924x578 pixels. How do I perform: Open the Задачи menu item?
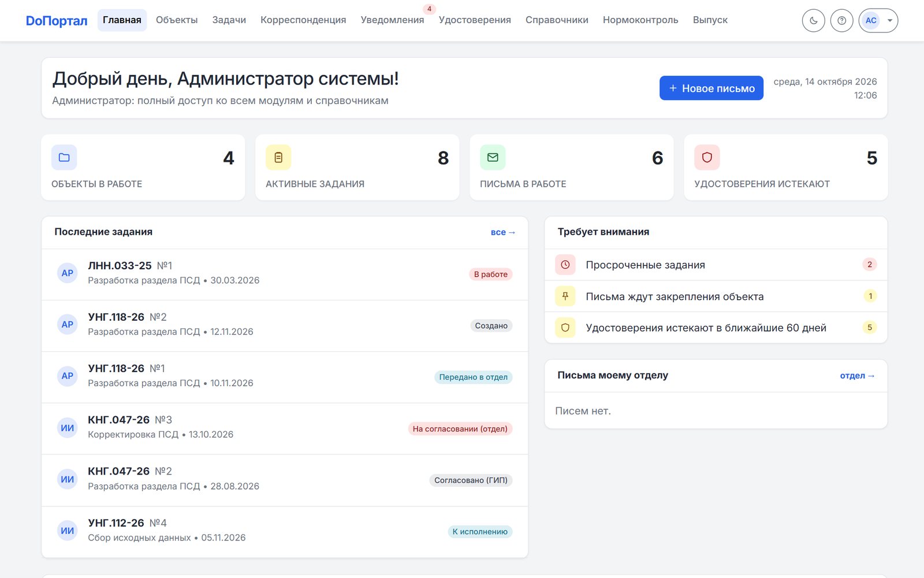(229, 20)
